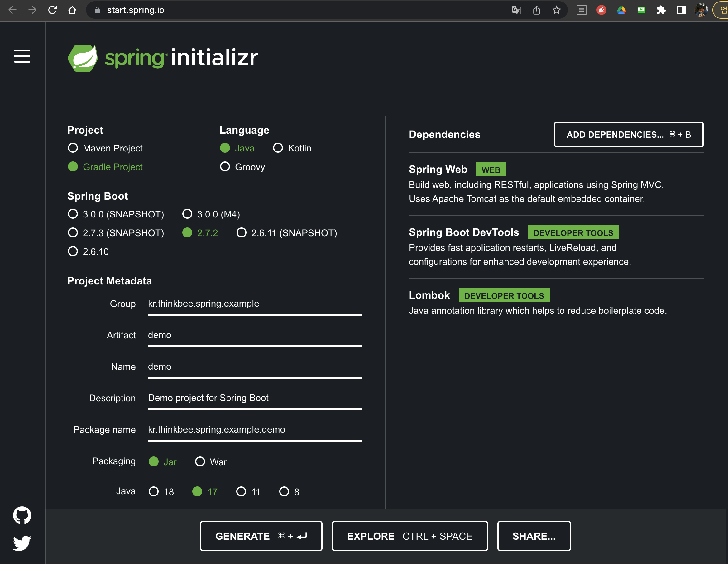Screen dimensions: 728x564
Task: Choose Java as language
Action: click(237, 148)
